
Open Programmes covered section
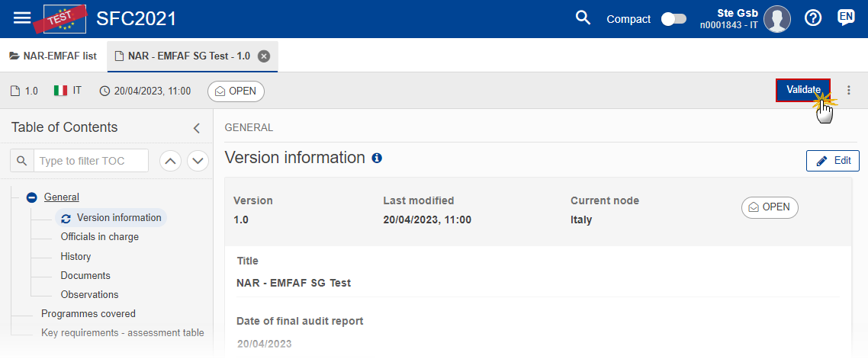click(x=88, y=313)
